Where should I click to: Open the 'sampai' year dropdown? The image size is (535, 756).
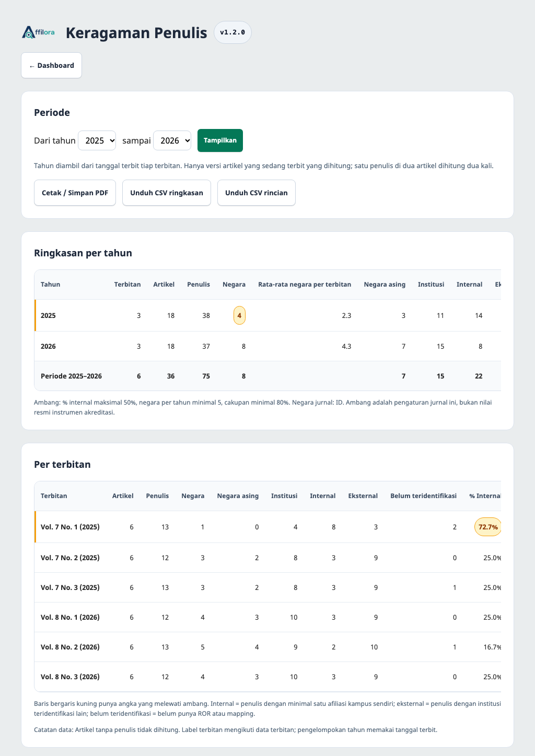coord(172,140)
